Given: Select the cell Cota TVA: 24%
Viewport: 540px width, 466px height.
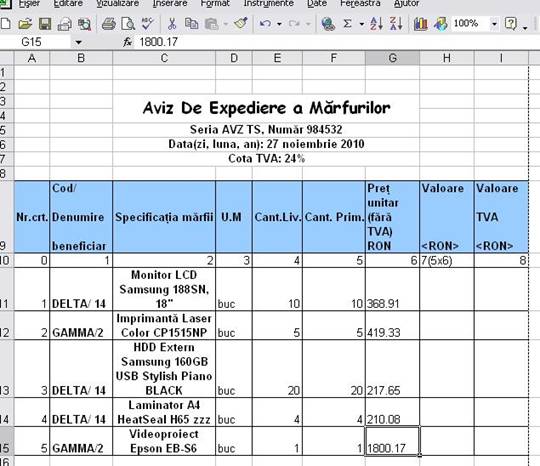Looking at the screenshot, I should tap(266, 159).
